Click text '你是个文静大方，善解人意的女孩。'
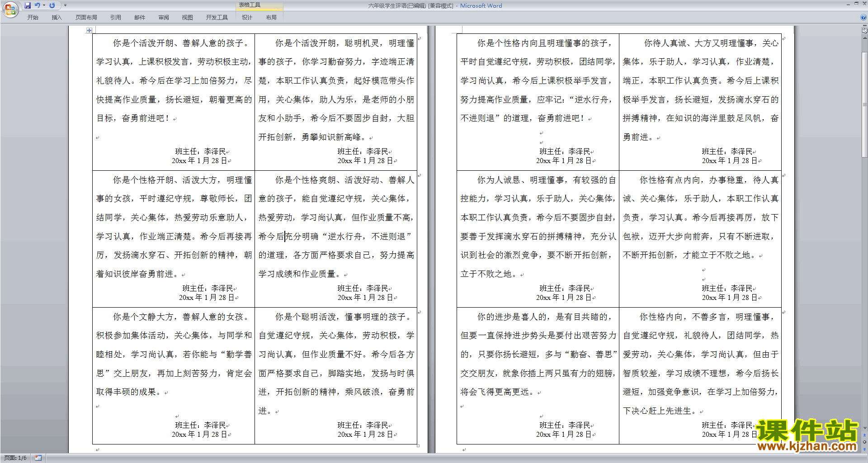This screenshot has width=868, height=463. pyautogui.click(x=182, y=317)
